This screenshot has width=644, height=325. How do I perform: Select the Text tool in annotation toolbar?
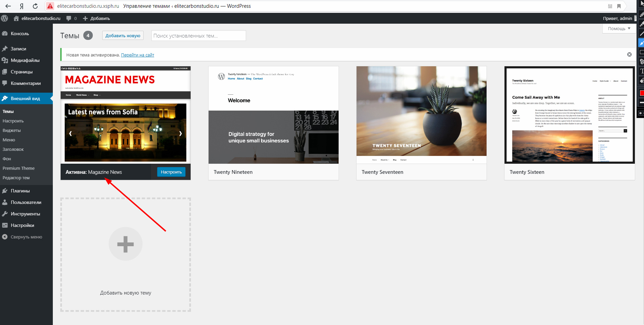point(641,71)
